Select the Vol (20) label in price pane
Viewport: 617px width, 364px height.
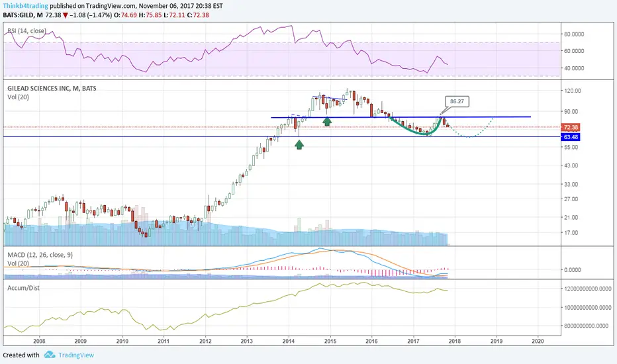point(18,97)
